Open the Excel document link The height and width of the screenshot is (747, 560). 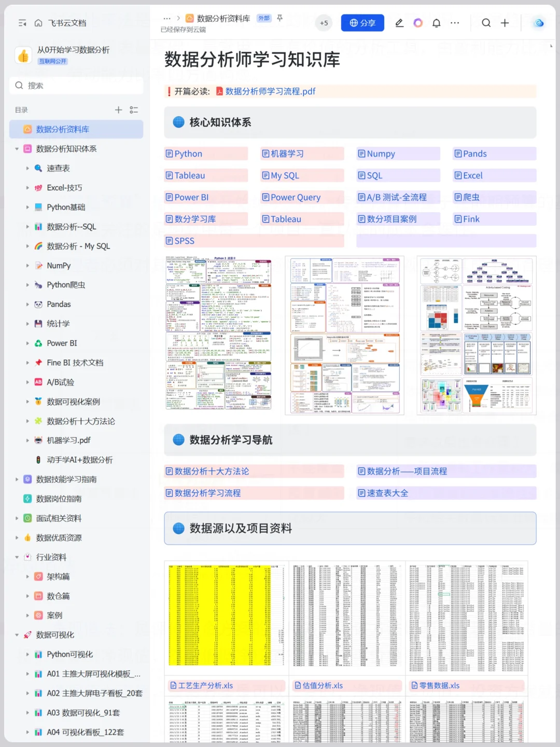coord(473,175)
